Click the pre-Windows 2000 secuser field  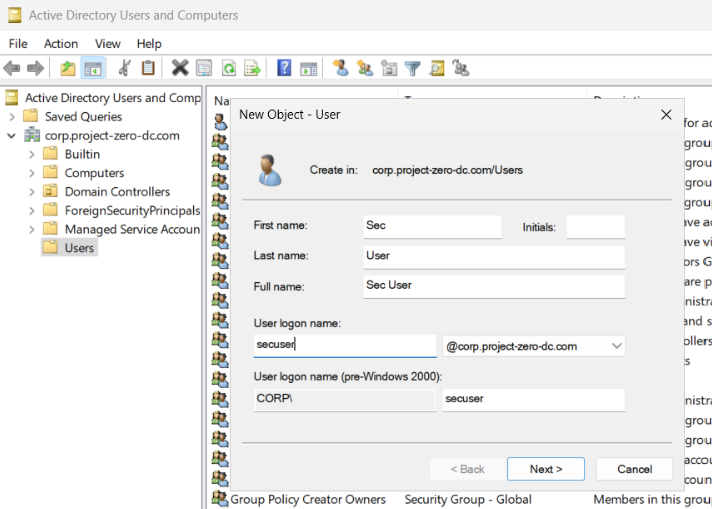pos(534,400)
